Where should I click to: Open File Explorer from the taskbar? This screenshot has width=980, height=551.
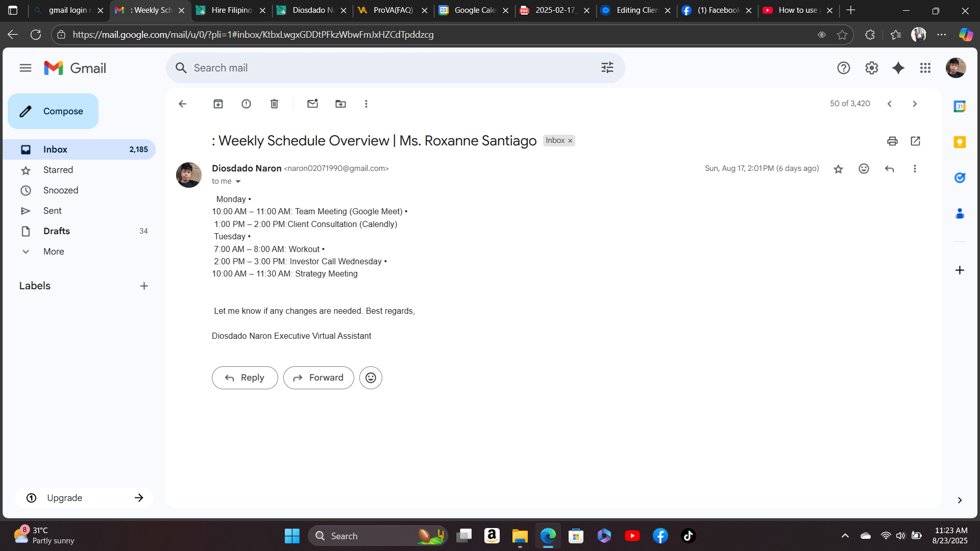point(520,536)
